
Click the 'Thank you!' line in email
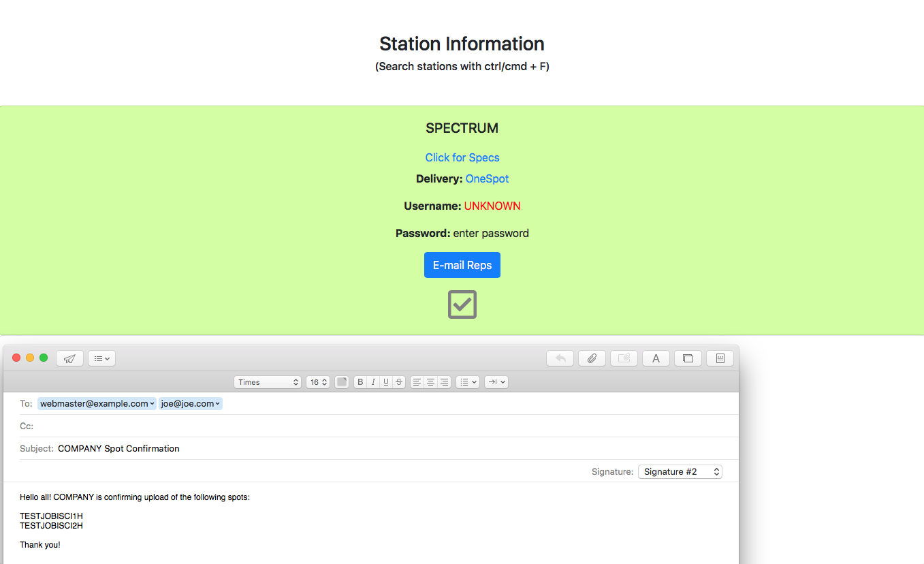(40, 545)
